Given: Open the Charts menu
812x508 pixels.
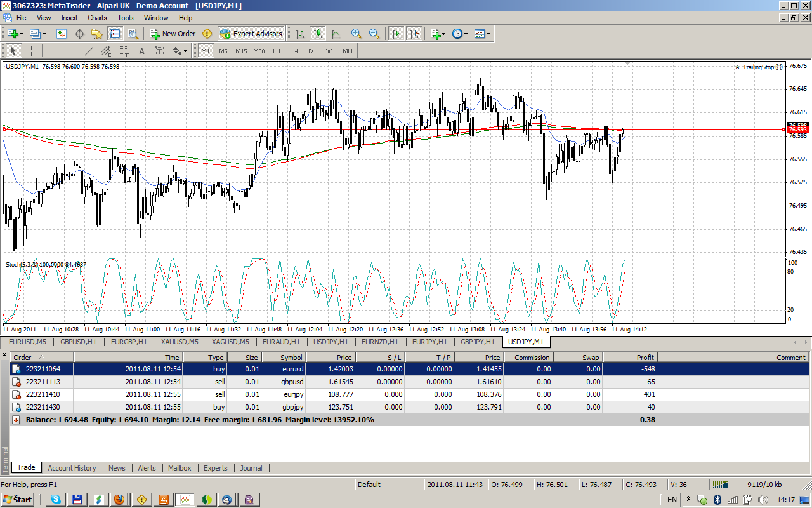Looking at the screenshot, I should pos(97,18).
